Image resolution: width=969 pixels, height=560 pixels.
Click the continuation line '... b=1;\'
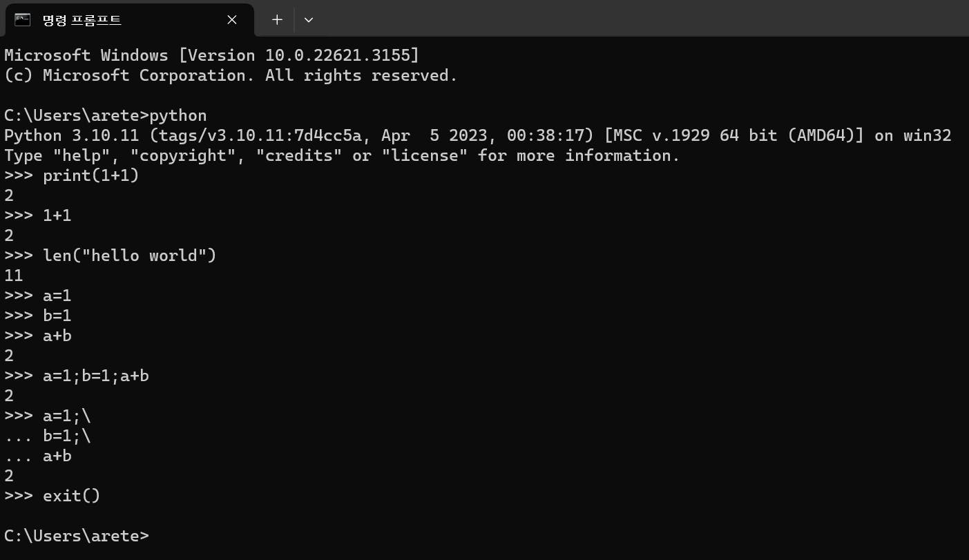pyautogui.click(x=48, y=436)
